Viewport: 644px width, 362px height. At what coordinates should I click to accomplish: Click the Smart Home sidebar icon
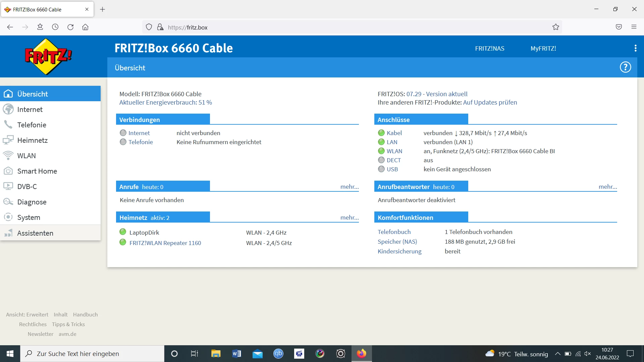(8, 171)
